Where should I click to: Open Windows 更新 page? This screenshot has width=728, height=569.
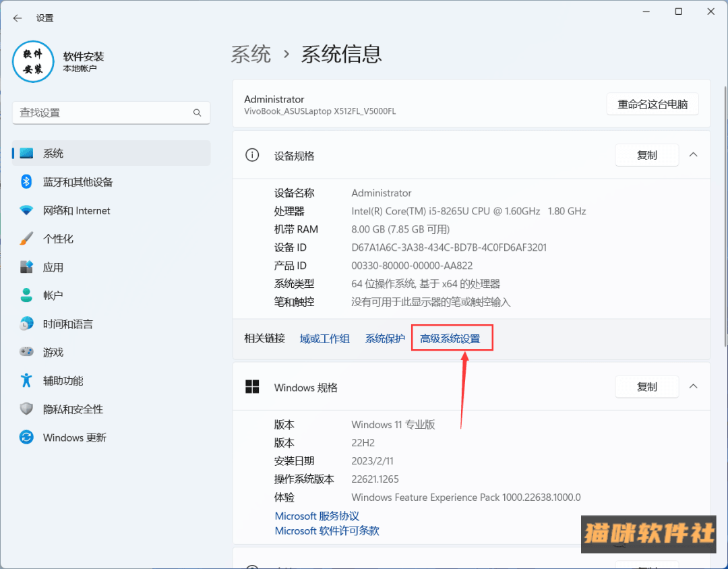pos(111,437)
